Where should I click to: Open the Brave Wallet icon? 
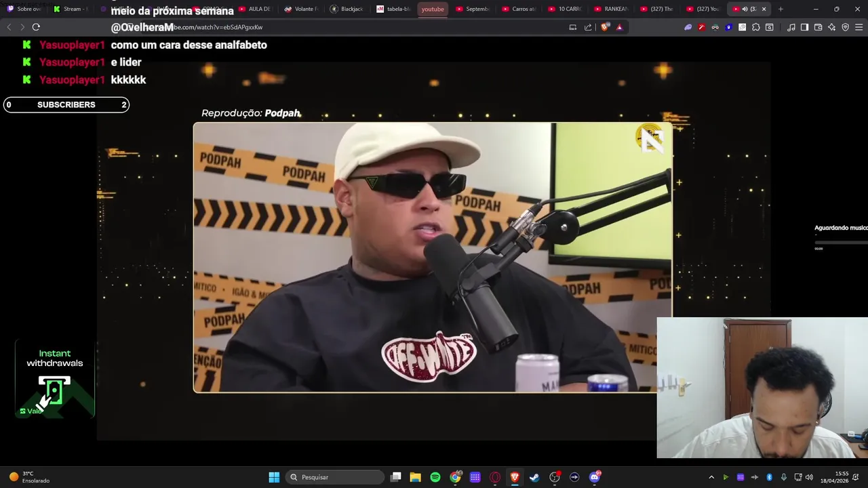[x=818, y=27]
